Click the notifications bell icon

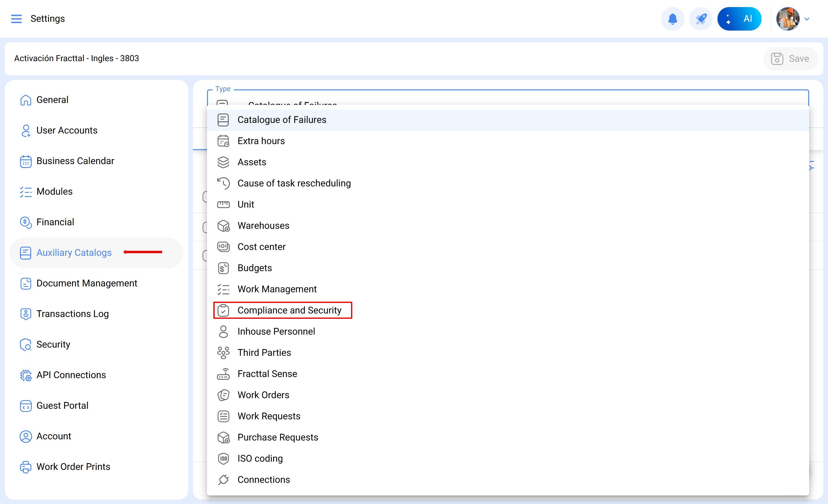click(x=672, y=19)
